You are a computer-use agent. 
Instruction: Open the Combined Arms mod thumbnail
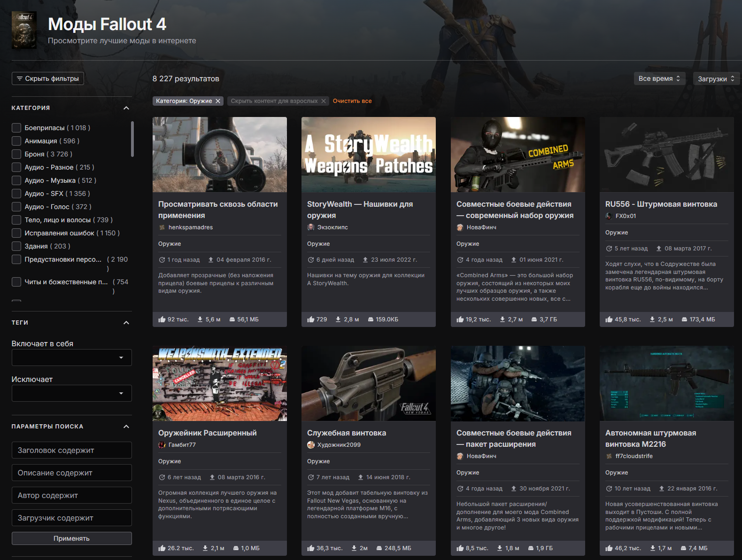pos(518,155)
